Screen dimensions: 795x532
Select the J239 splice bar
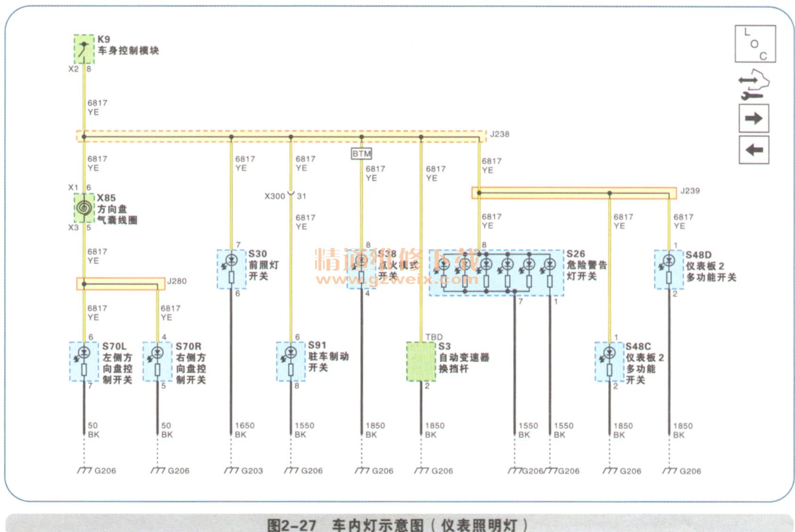tap(574, 193)
